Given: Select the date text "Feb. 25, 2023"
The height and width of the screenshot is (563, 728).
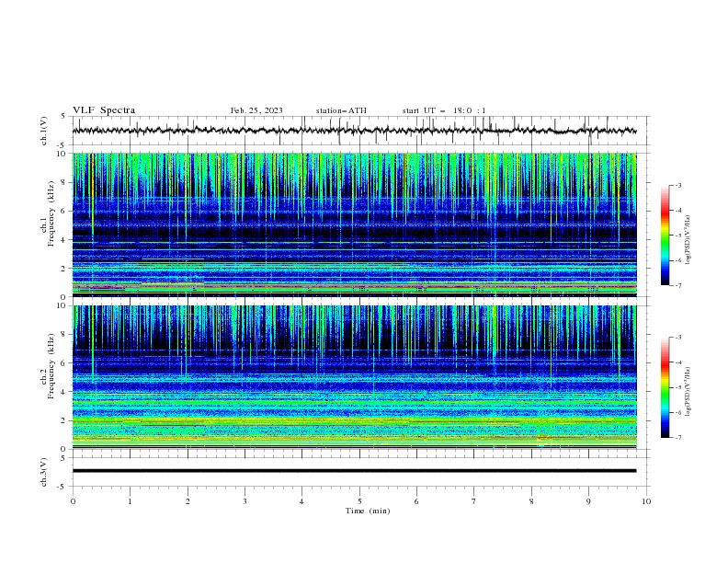Looking at the screenshot, I should [x=256, y=110].
